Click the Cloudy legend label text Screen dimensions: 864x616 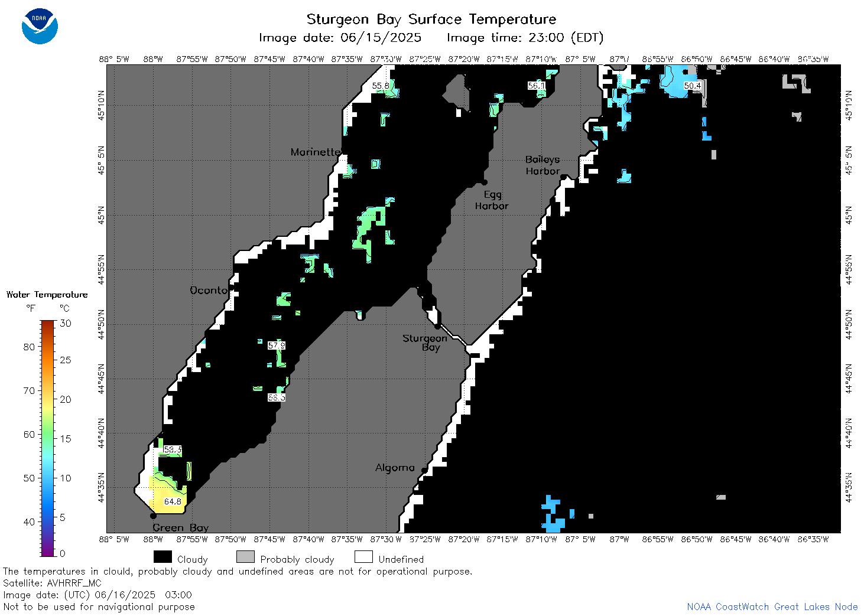(193, 559)
